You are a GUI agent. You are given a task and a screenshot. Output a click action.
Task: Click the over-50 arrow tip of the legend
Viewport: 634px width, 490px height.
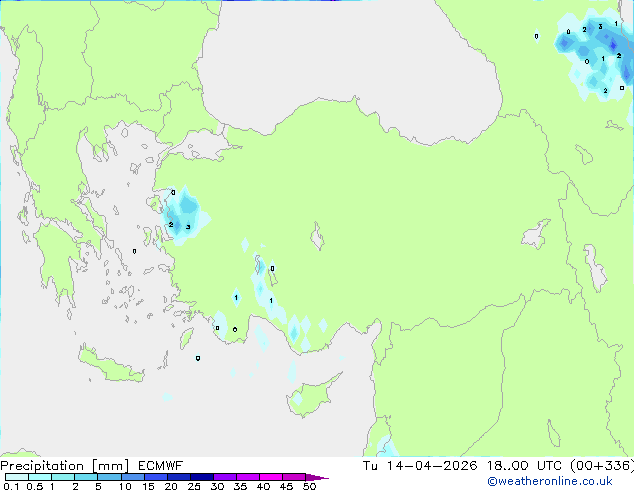317,477
